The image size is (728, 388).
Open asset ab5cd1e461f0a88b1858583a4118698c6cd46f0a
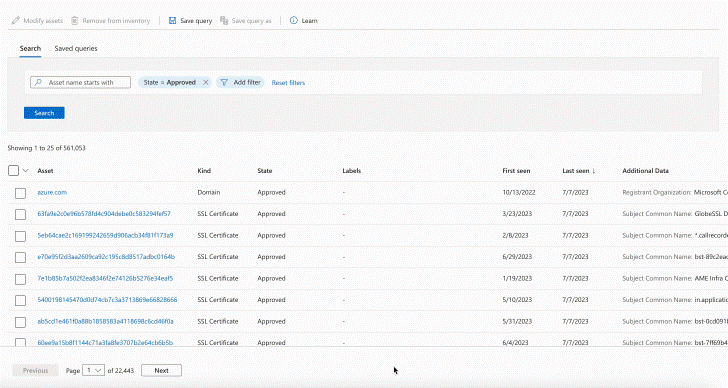(105, 321)
